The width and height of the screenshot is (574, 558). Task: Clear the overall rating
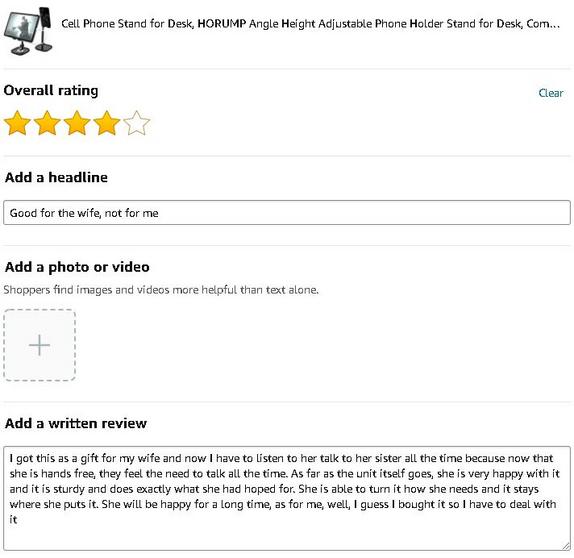coord(551,93)
